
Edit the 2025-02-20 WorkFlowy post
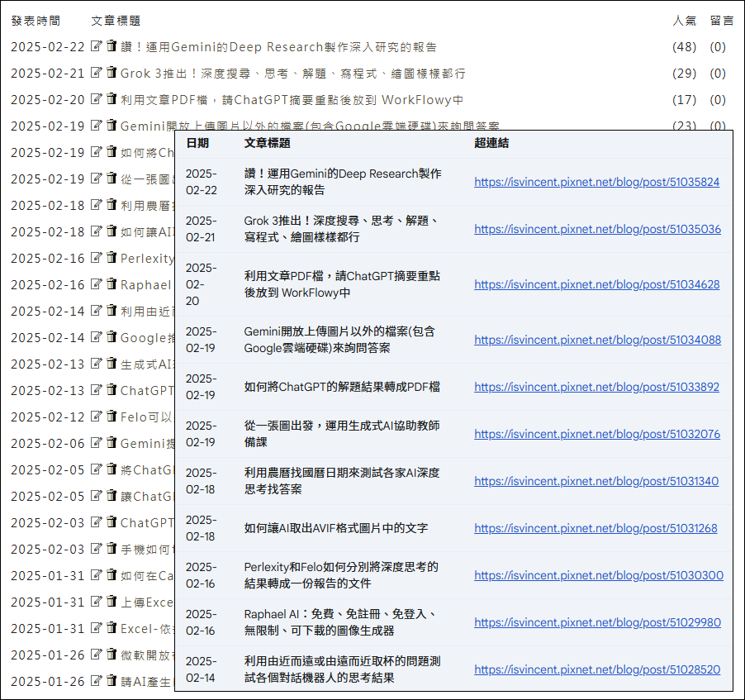click(x=97, y=99)
